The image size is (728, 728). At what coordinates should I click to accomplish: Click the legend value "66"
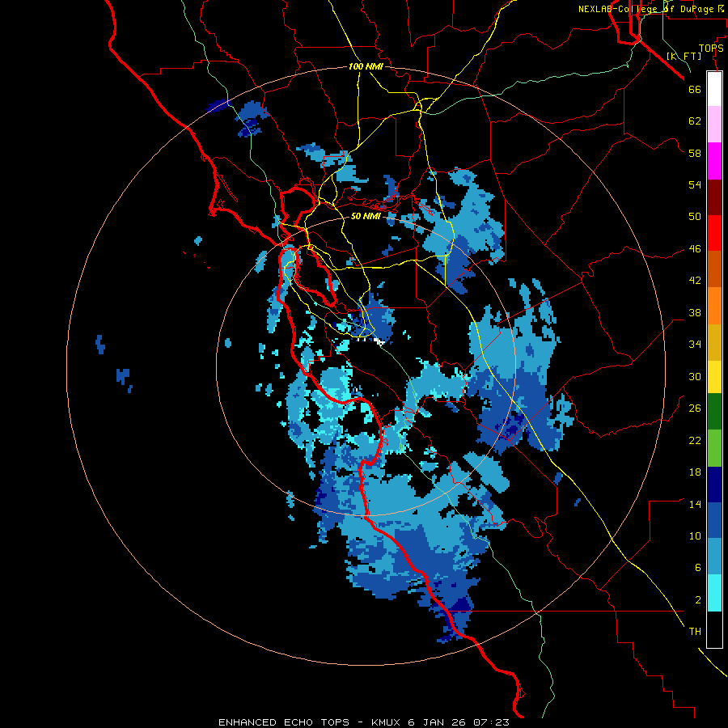(x=695, y=89)
